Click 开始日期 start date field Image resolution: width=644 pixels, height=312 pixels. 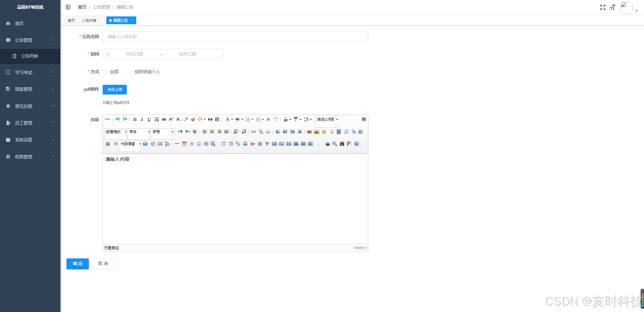(x=134, y=54)
